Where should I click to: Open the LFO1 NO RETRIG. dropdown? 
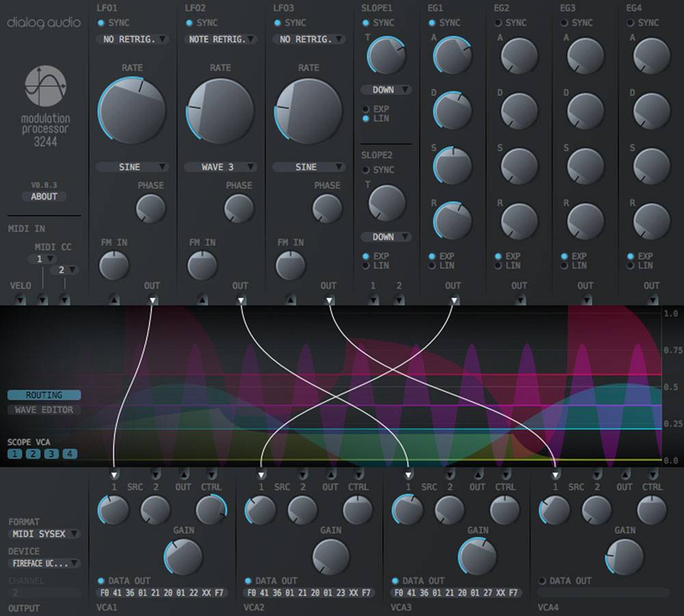131,39
